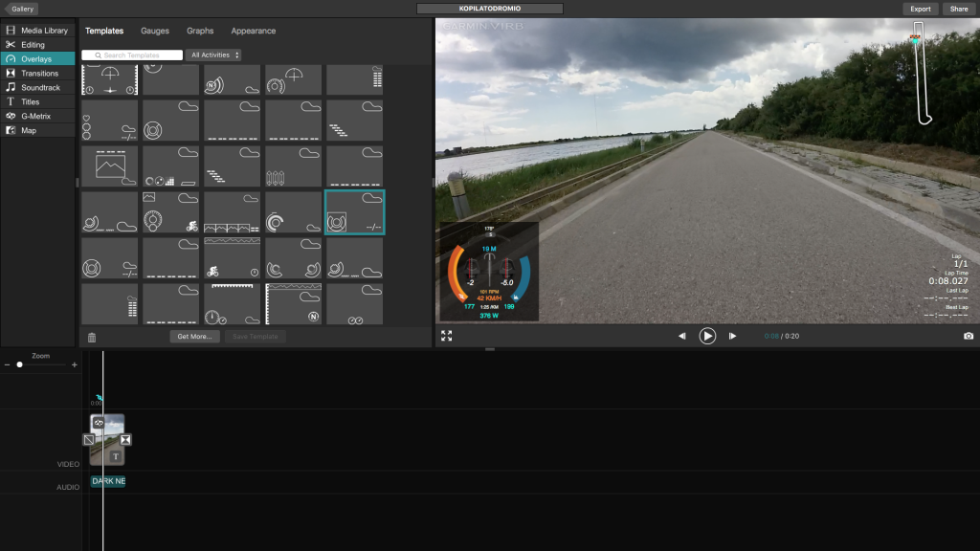Select the DARK NE audio clip
This screenshot has height=551, width=980.
tap(108, 481)
